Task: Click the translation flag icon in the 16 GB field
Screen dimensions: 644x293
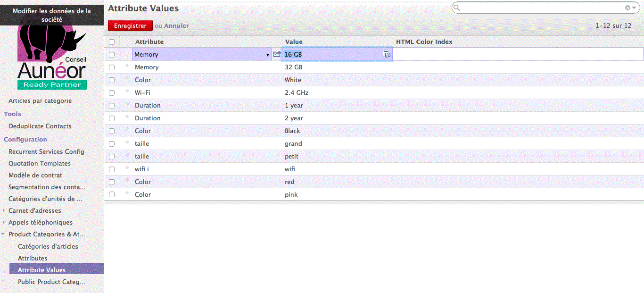Action: point(387,54)
